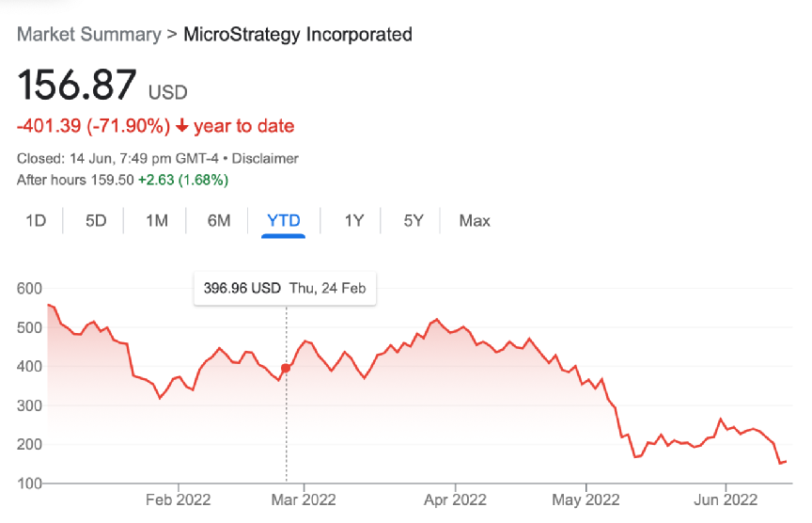This screenshot has height=523, width=812.
Task: Select the 1D time range tab
Action: tap(36, 221)
